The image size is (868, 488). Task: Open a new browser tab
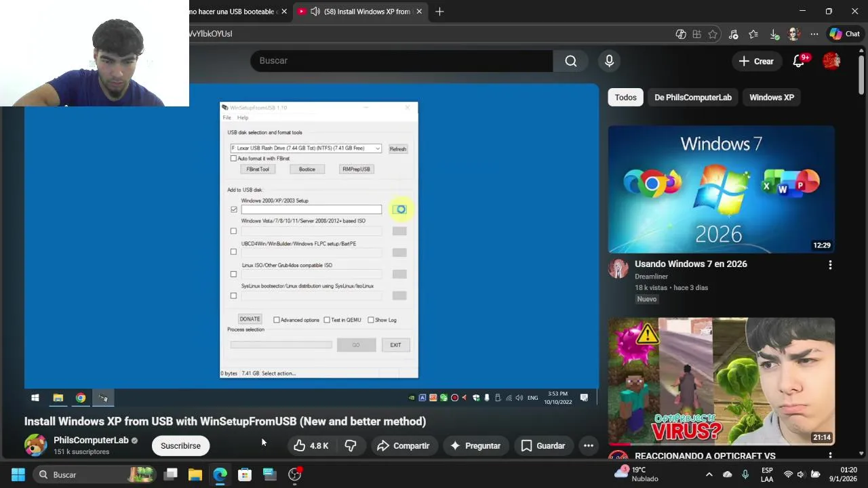pos(439,12)
